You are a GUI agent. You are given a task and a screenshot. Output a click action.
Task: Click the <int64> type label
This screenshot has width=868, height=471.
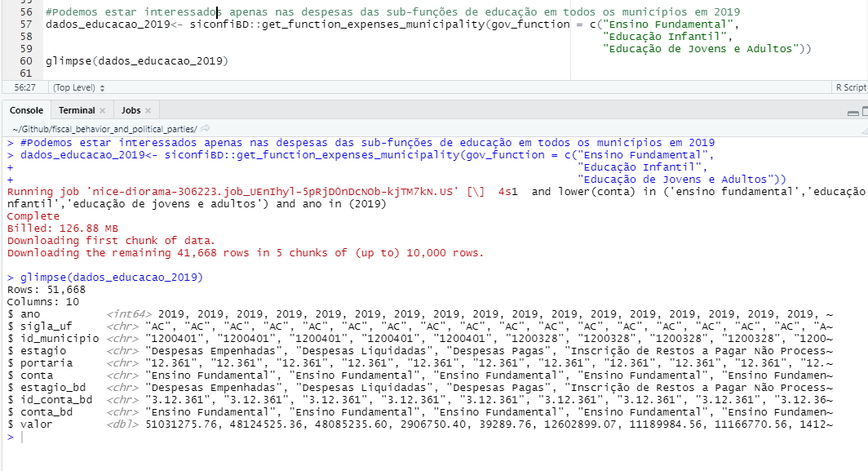tap(129, 314)
